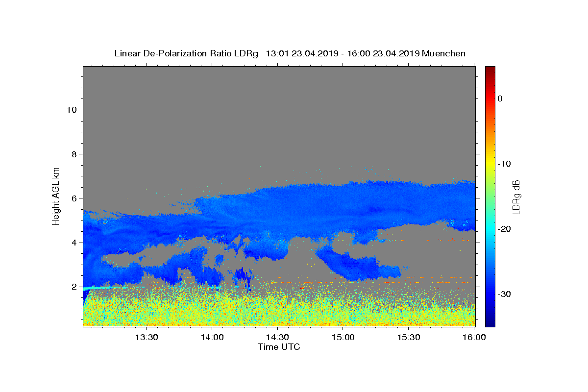Click the 'Muenchen' station name in title

[443, 53]
